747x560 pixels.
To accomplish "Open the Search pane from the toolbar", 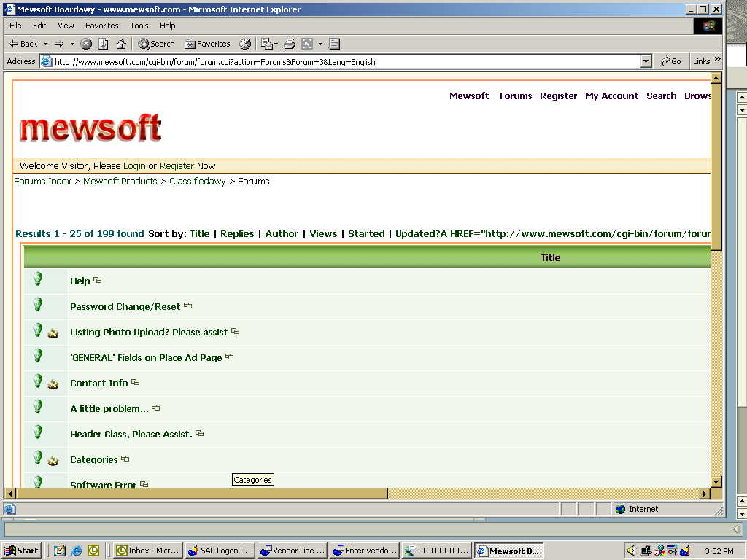I will (x=156, y=44).
